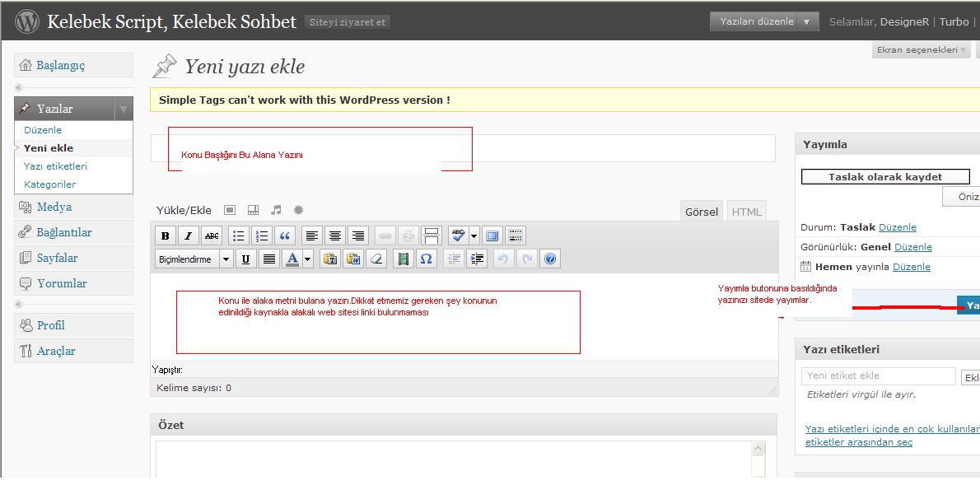Screen dimensions: 980x485
Task: Align text right
Action: pyautogui.click(x=358, y=236)
